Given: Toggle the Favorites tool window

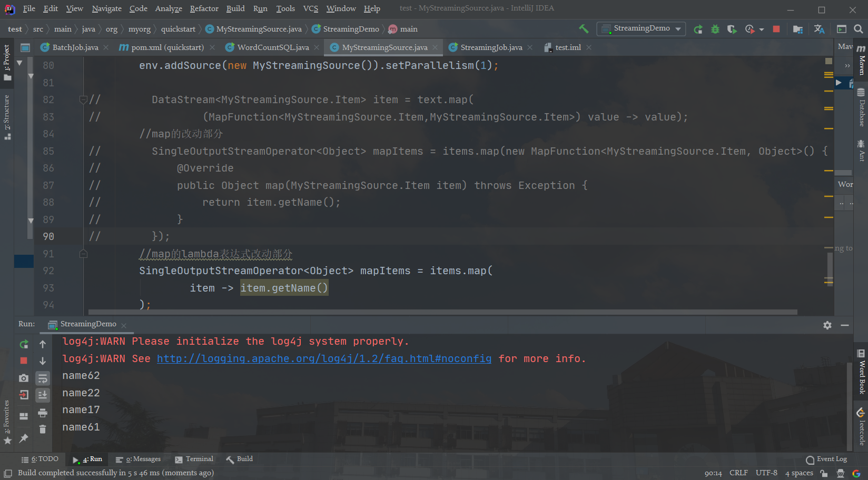Looking at the screenshot, I should pos(7,422).
